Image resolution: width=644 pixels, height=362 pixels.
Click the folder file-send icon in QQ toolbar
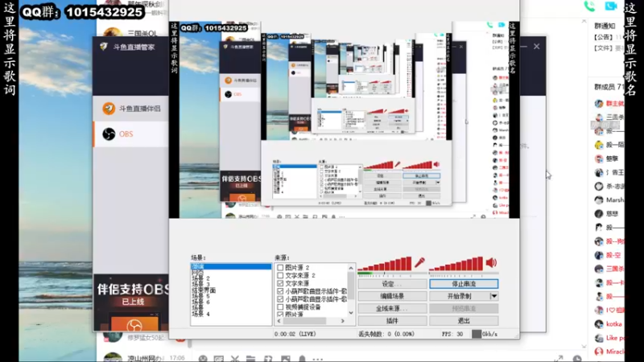[251, 359]
